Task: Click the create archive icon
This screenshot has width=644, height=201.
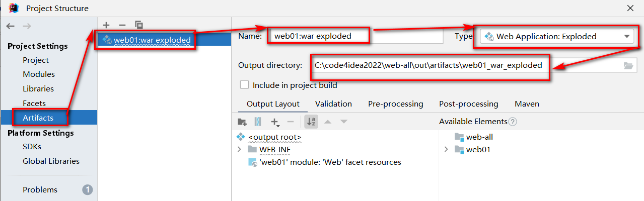Action: [x=258, y=122]
